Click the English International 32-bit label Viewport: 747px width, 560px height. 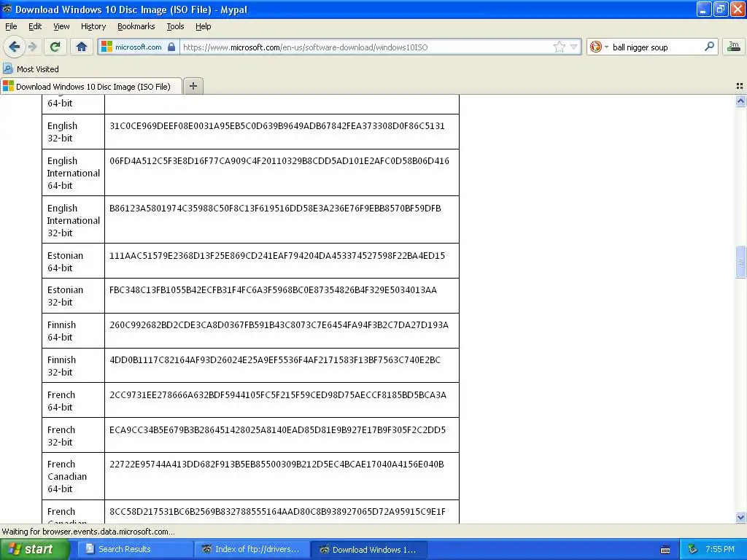[x=74, y=220]
